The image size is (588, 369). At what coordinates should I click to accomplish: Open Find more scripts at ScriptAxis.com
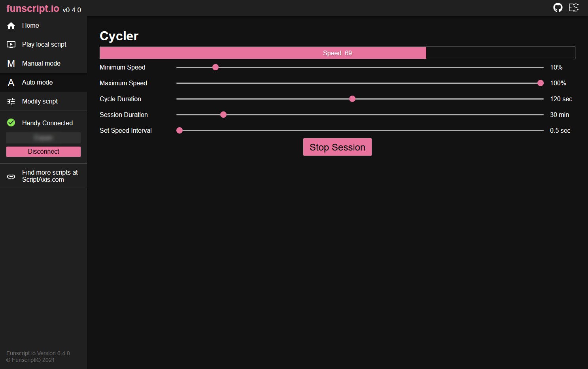click(x=43, y=176)
